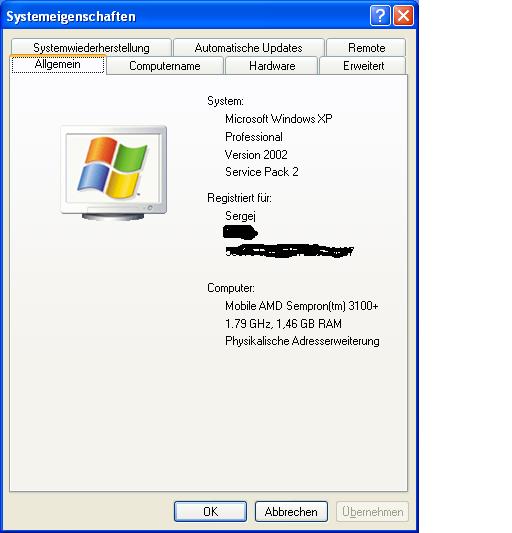The image size is (512, 533).
Task: Click the registered name Sergej
Action: tap(240, 216)
